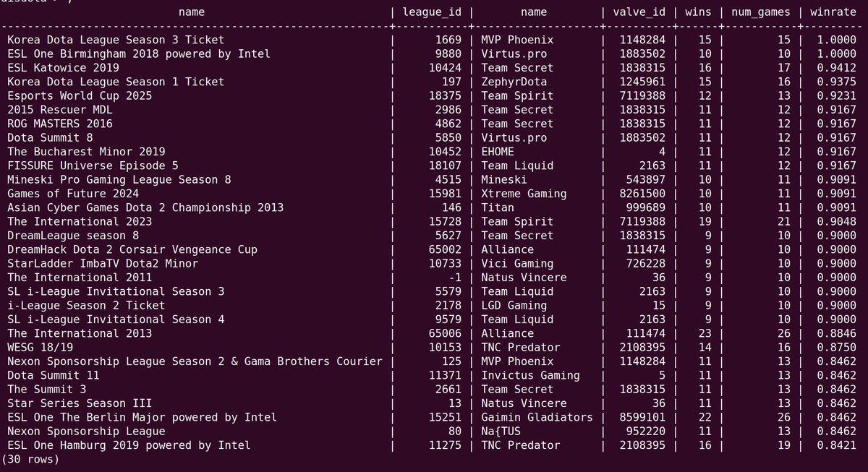The height and width of the screenshot is (472, 868).
Task: Select team name 'Na{TUS'
Action: point(501,432)
